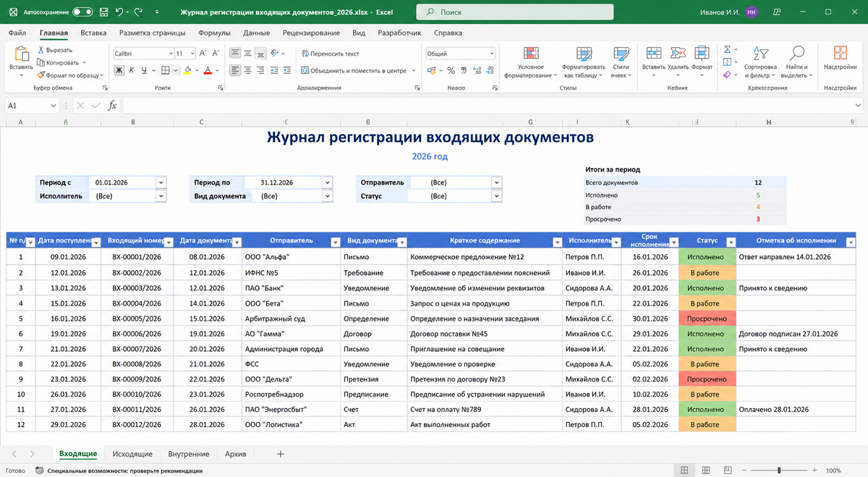Screen dimensions: 868x477
Task: Click Копировать button
Action: pos(61,62)
